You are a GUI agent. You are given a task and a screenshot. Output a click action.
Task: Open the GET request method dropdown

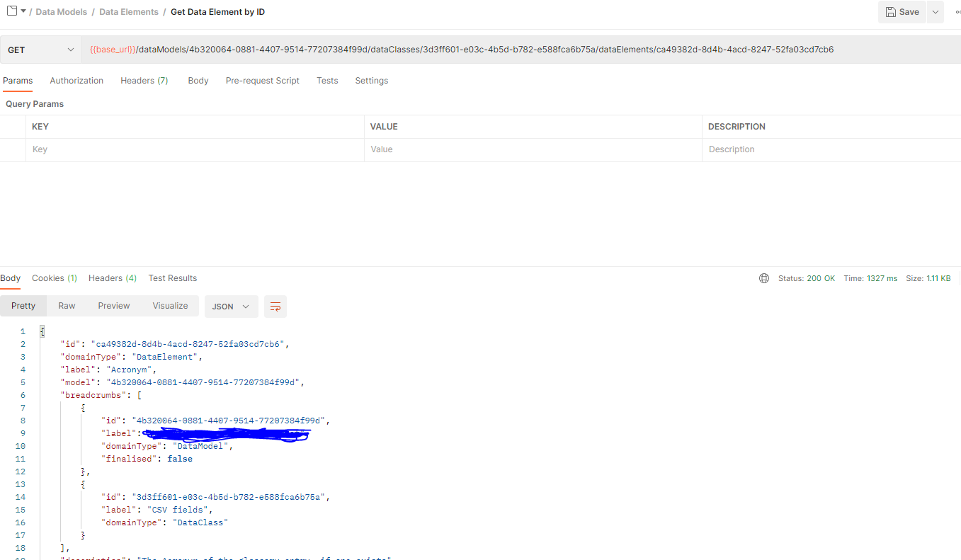pyautogui.click(x=40, y=50)
